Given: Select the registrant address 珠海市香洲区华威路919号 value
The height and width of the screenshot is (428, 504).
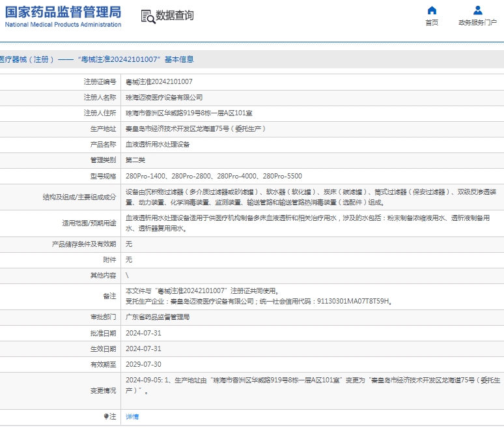Looking at the screenshot, I should click(x=189, y=113).
